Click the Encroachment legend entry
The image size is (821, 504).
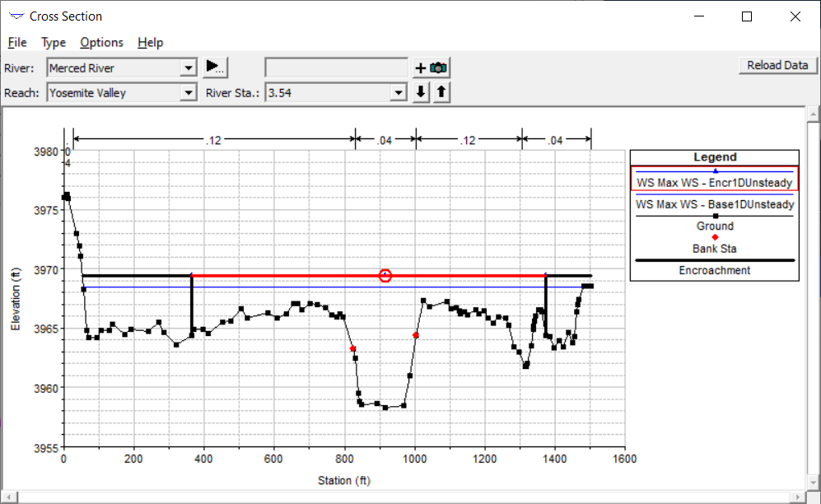[715, 270]
